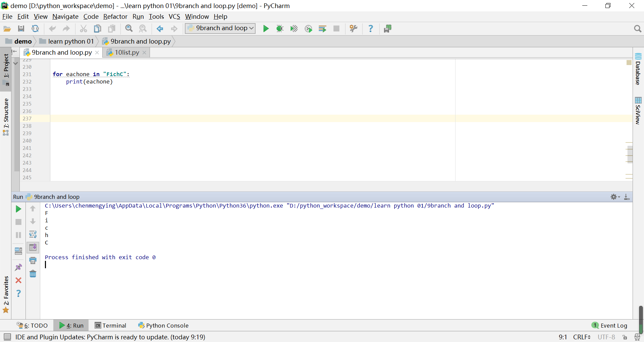Open the Terminal tool window
The image size is (644, 342).
pos(110,326)
